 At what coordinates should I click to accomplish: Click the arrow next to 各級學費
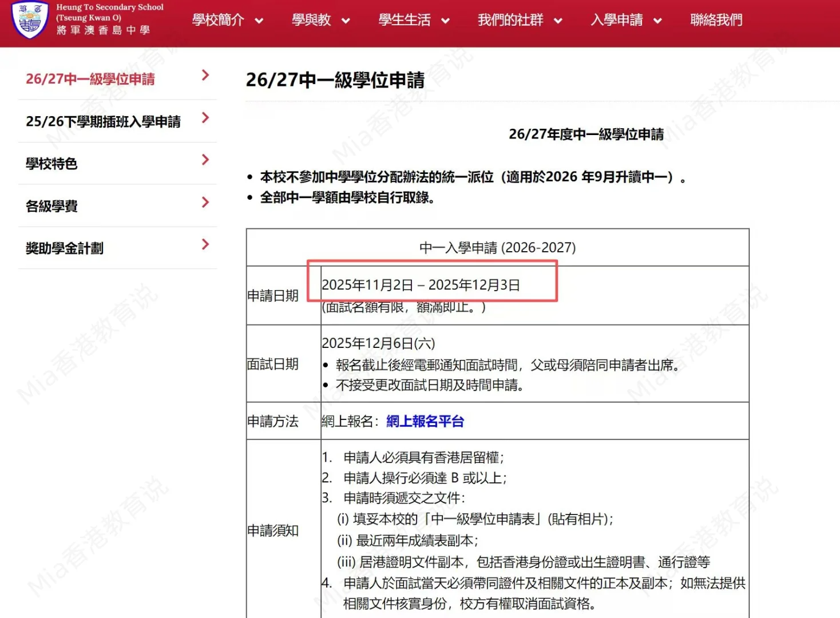[205, 203]
